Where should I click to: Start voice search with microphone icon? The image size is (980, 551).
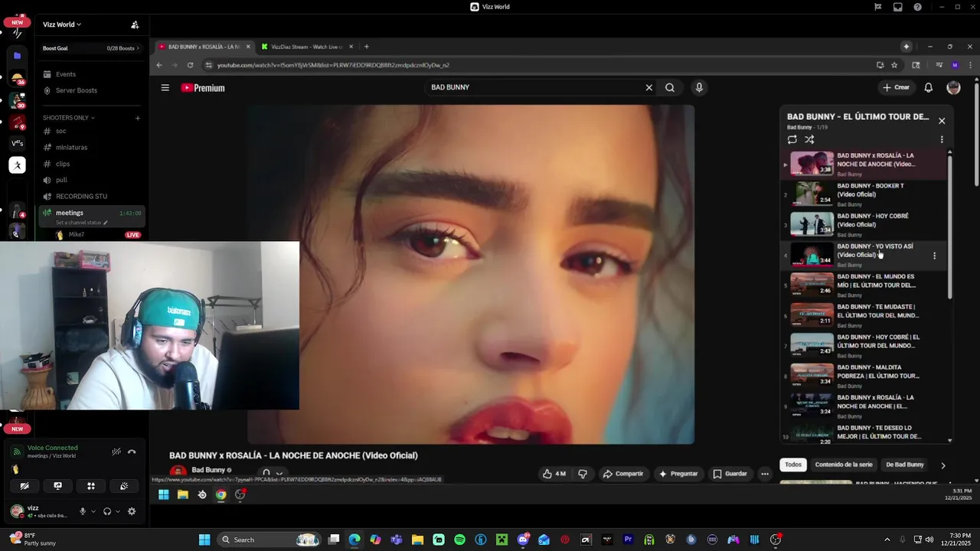(699, 87)
